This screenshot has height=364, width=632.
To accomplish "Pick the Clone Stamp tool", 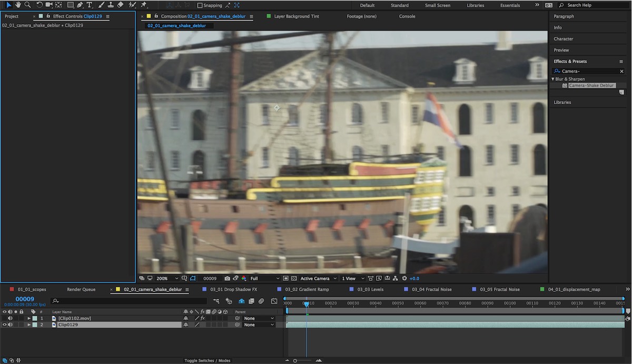I will (110, 5).
